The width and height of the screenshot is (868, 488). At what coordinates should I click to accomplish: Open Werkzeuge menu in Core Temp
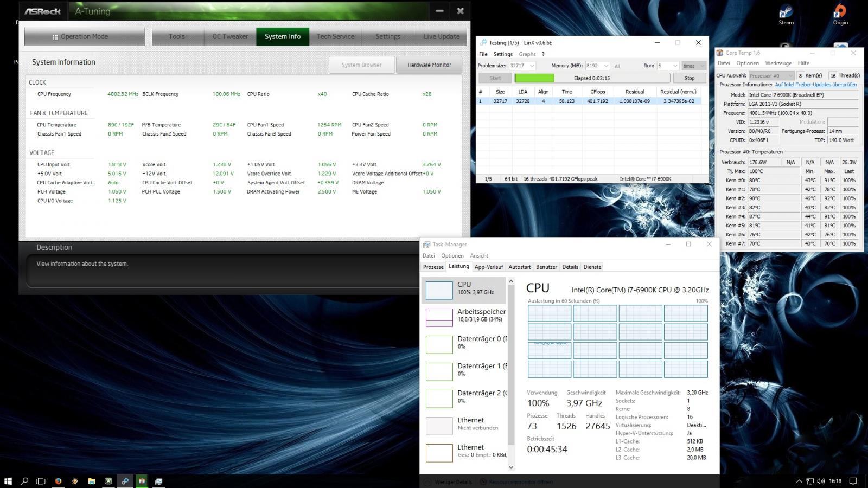click(x=778, y=63)
